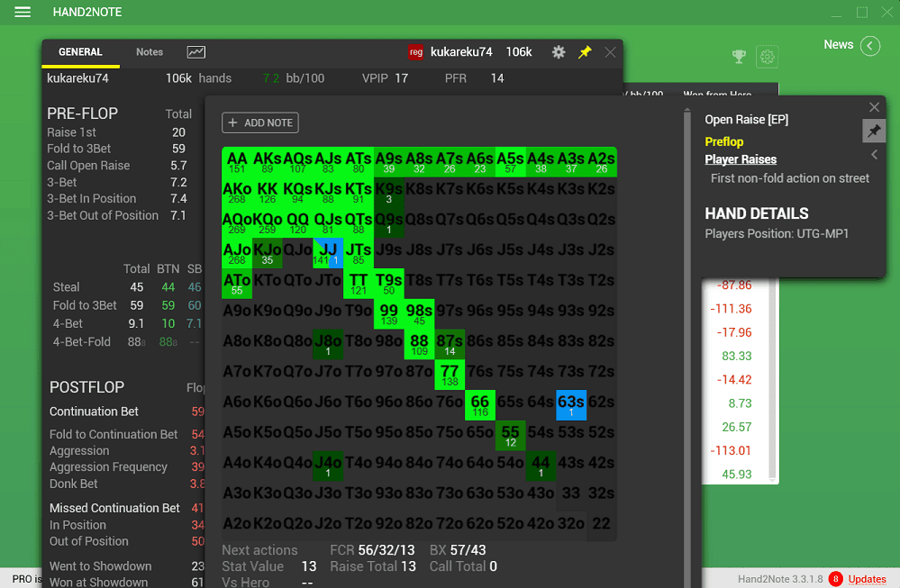Select the J4o hand cell
Image resolution: width=900 pixels, height=588 pixels.
[x=328, y=466]
